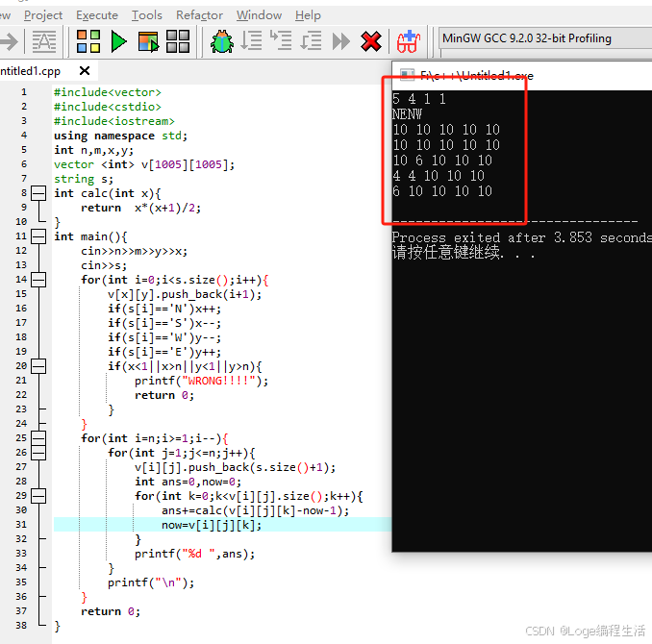
Task: Collapse the if block fold at line 20
Action: 38,366
